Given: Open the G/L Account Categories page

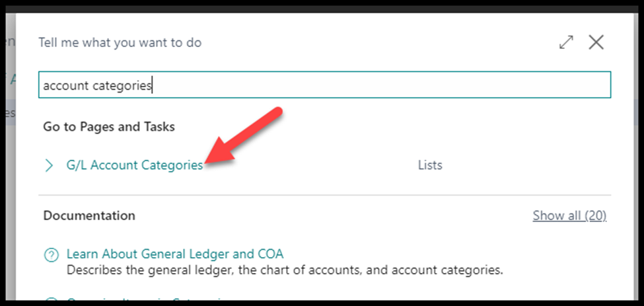Looking at the screenshot, I should (x=135, y=165).
